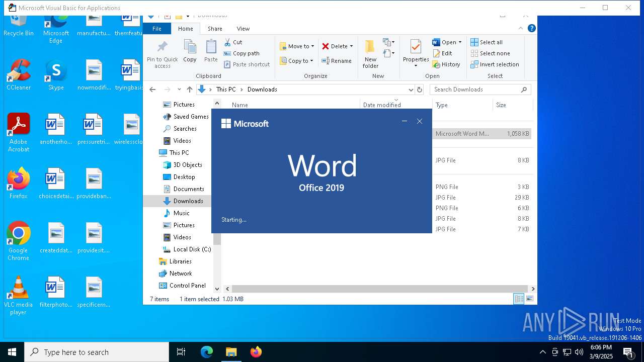Select the CCleaner desktop shortcut
This screenshot has width=644, height=362.
(19, 75)
